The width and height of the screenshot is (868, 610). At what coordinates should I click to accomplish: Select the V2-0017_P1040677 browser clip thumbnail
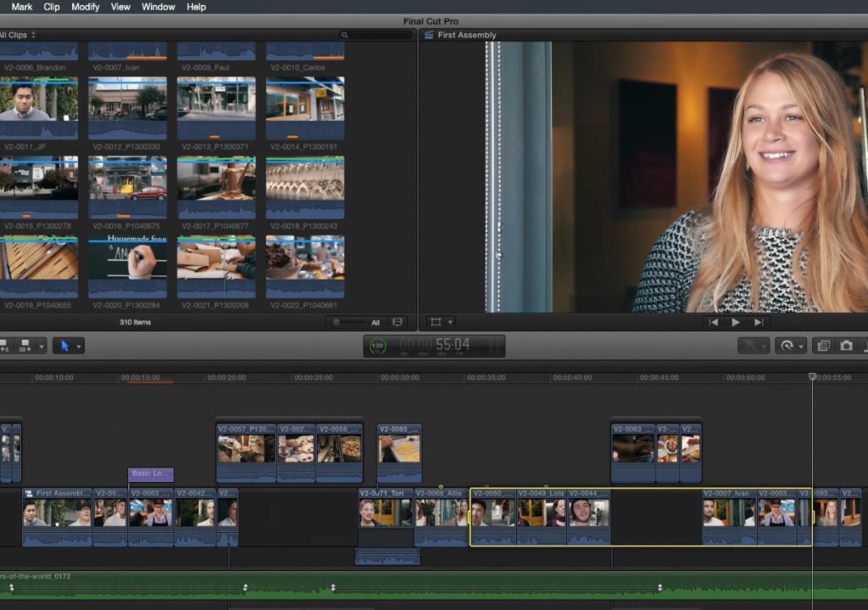(x=216, y=187)
